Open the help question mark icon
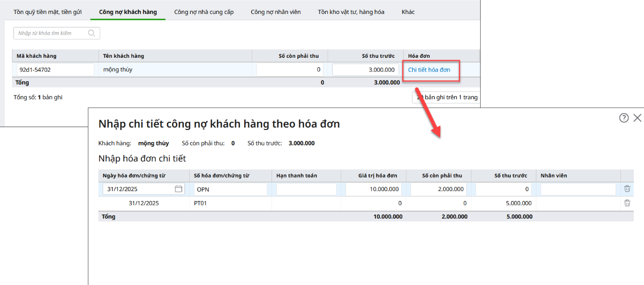 624,118
